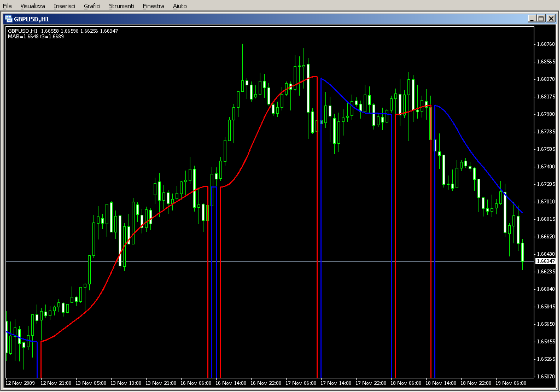The height and width of the screenshot is (392, 560).
Task: Click price axis level 1.65070
Action: (546, 377)
